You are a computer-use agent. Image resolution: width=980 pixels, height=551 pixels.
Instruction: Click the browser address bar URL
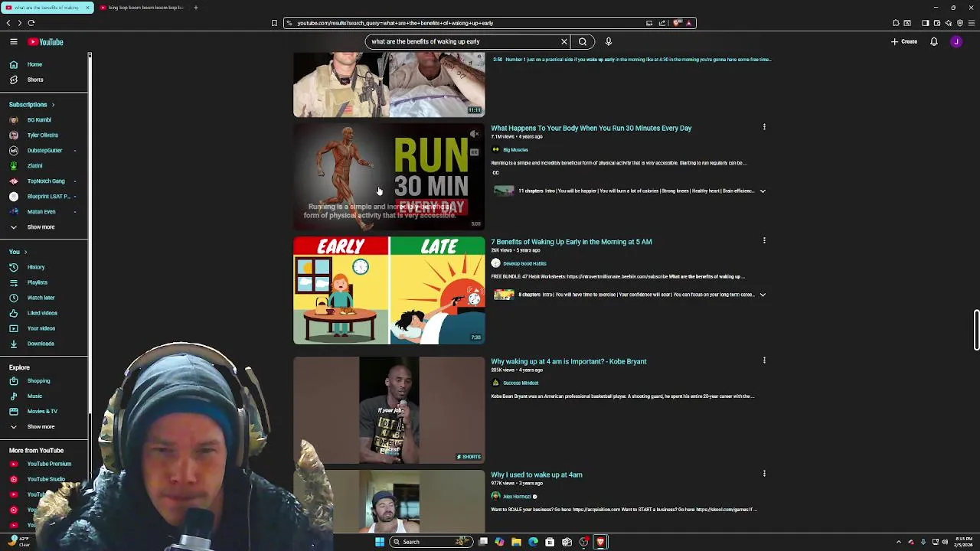pos(395,23)
